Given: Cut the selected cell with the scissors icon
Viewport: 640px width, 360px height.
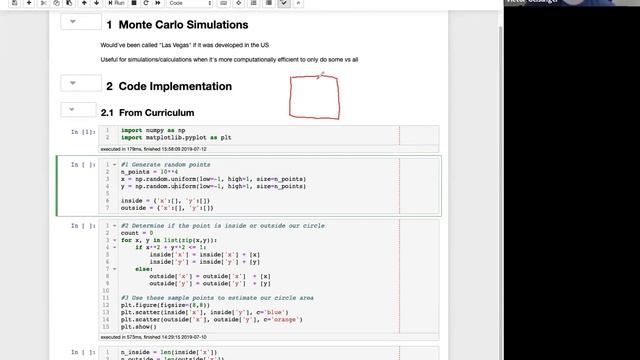Looking at the screenshot, I should 43,3.
